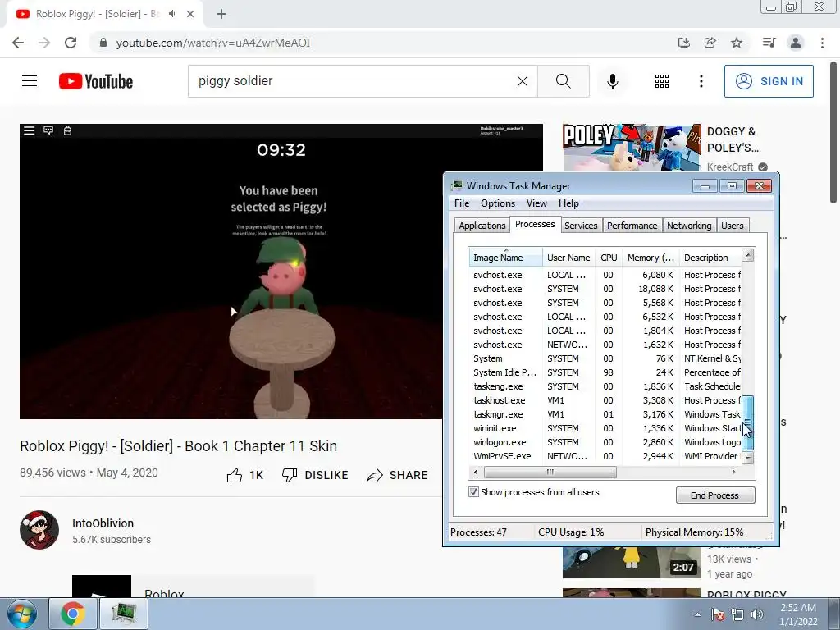Viewport: 840px width, 630px height.
Task: Click the YouTube search magnifier button
Action: click(x=563, y=81)
